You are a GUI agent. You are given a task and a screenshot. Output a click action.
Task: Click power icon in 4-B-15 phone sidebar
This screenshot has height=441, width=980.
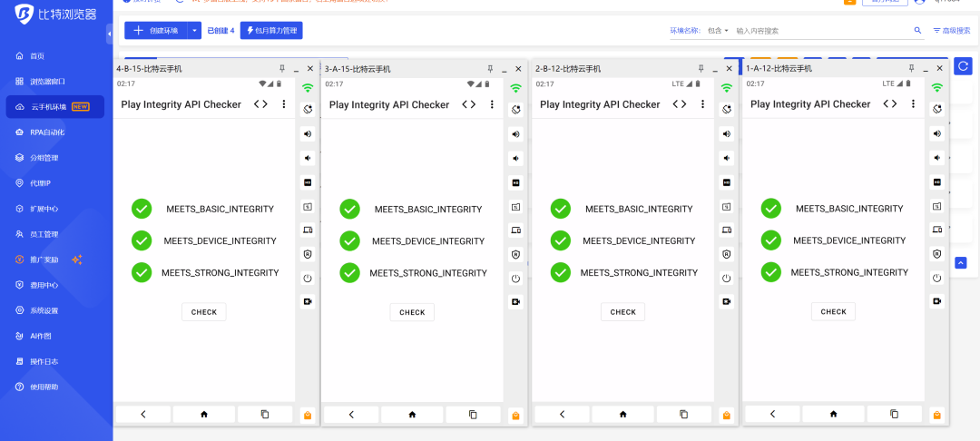click(307, 279)
